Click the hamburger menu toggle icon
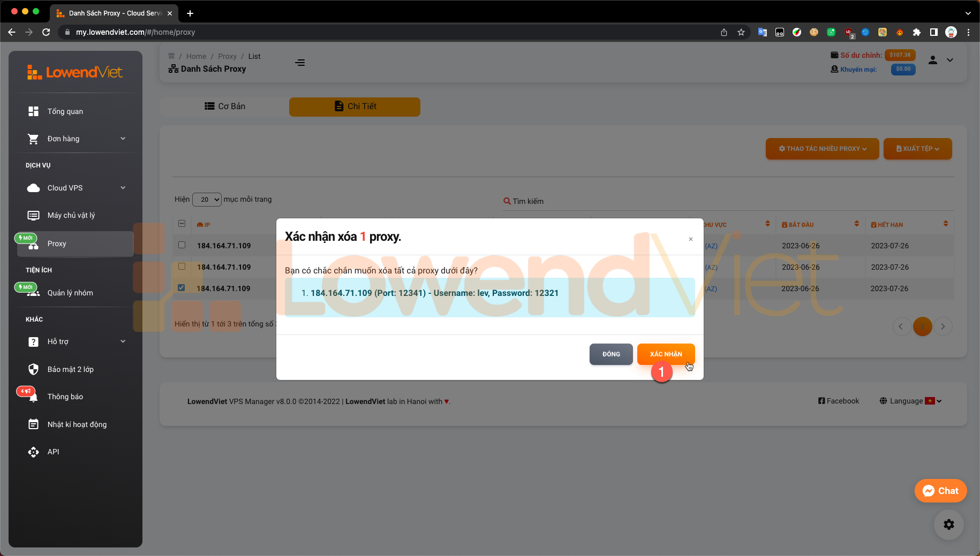This screenshot has width=980, height=556. [x=300, y=63]
